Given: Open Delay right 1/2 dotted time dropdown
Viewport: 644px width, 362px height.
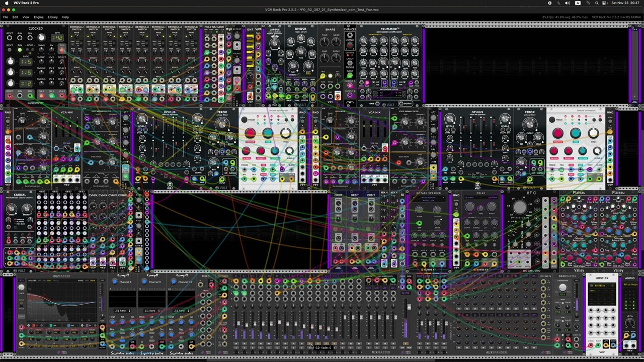Looking at the screenshot, I should [493, 198].
